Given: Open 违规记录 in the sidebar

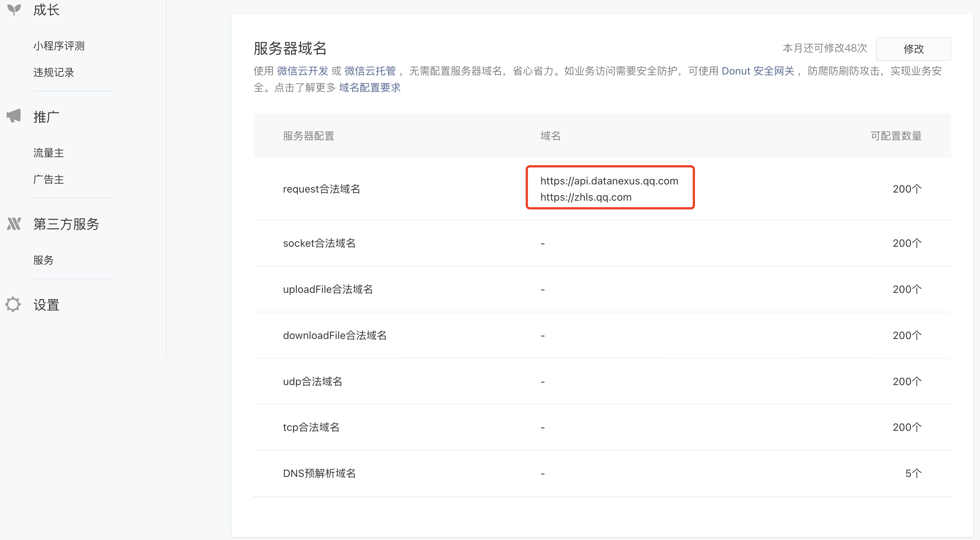Looking at the screenshot, I should click(53, 72).
